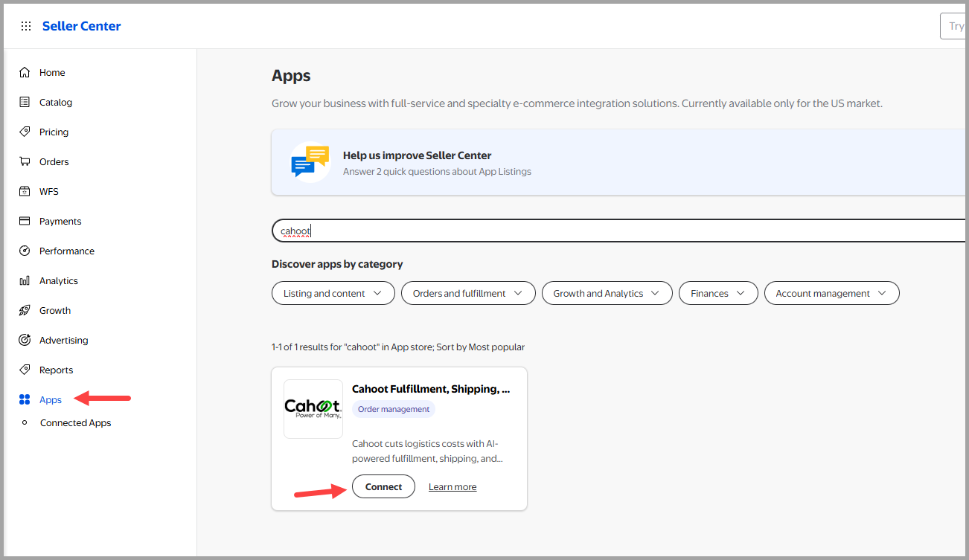The height and width of the screenshot is (560, 969).
Task: Go to Pricing section
Action: point(54,132)
